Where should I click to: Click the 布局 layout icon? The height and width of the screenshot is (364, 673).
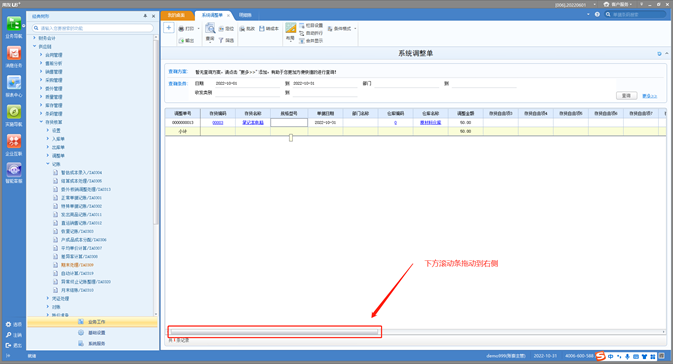pos(291,28)
